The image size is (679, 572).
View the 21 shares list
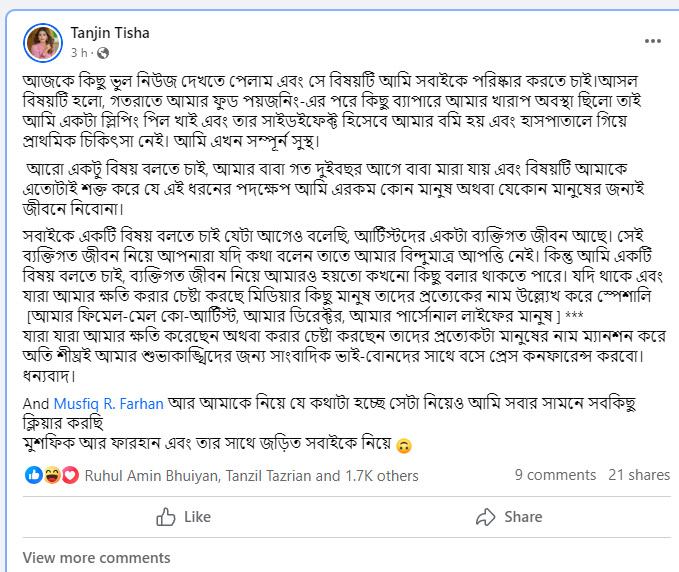tap(639, 476)
